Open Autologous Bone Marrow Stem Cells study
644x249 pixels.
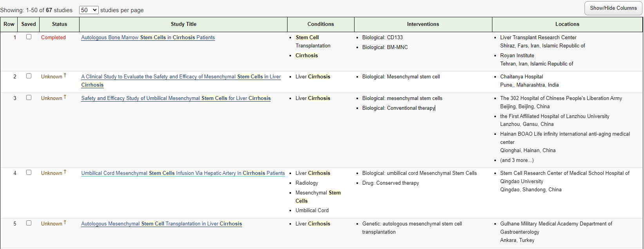tap(148, 38)
